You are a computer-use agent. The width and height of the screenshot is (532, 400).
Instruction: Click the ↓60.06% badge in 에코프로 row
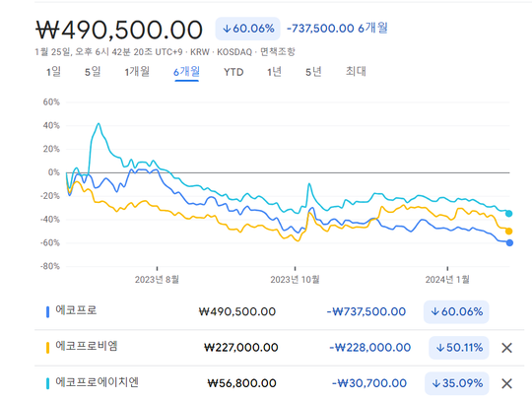[456, 311]
